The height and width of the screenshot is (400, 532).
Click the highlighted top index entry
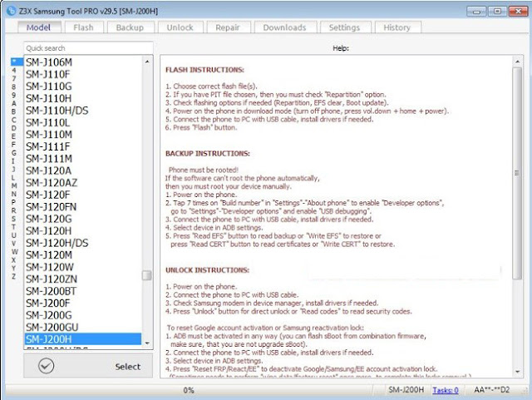17,62
